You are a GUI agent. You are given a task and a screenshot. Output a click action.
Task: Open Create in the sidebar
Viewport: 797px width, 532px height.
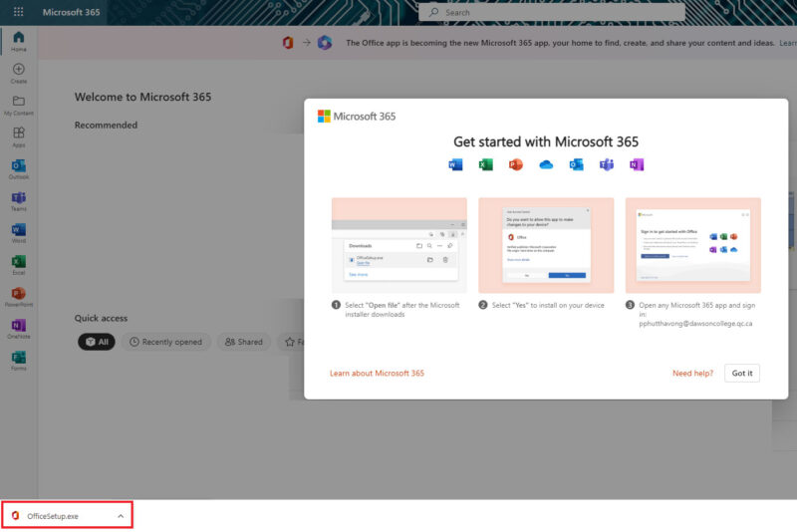[18, 73]
